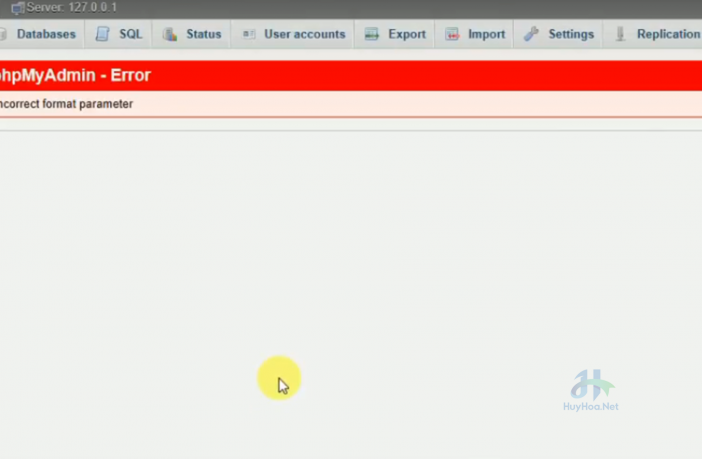Screen dimensions: 702x459
Task: Click the Replication tab icon
Action: coord(621,34)
